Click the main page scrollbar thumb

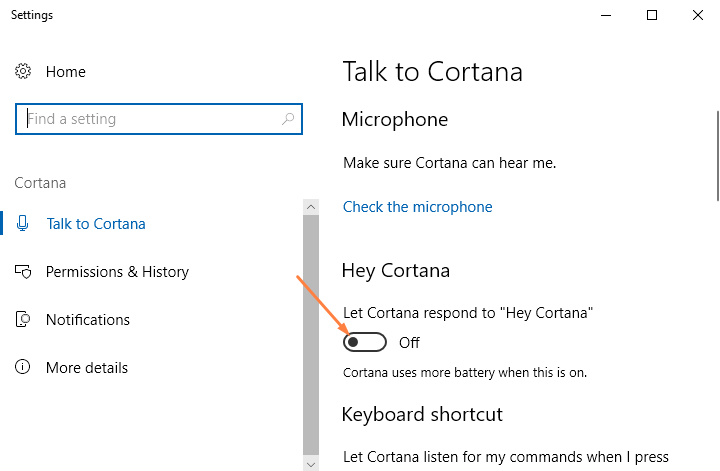point(718,156)
